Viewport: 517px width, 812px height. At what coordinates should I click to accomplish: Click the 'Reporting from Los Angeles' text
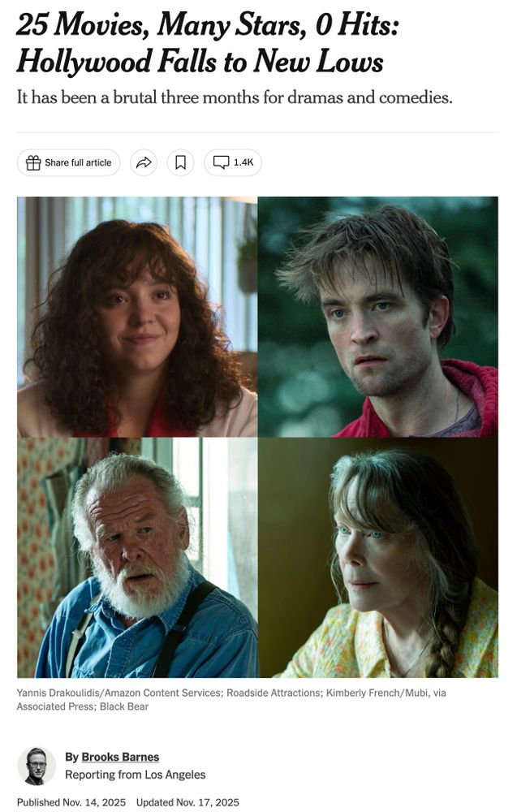coord(135,775)
